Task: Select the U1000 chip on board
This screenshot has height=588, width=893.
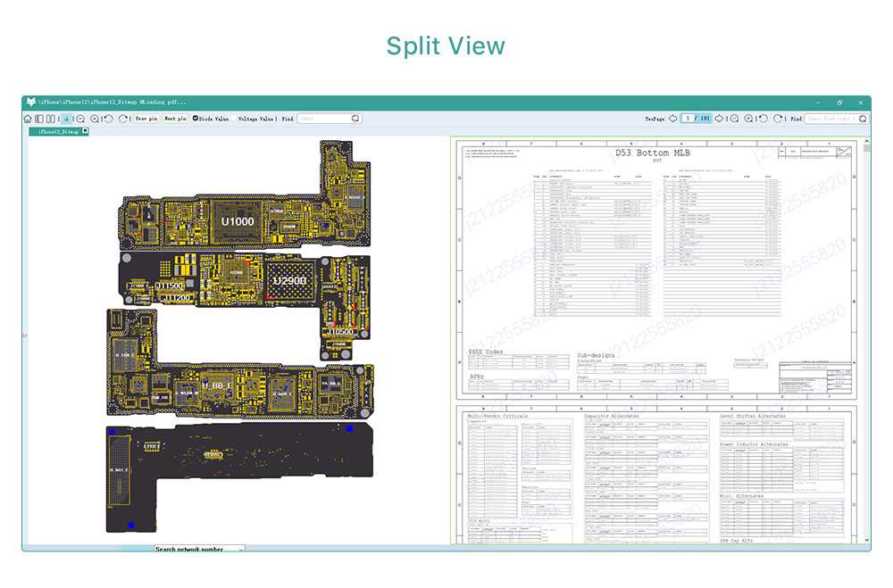Action: 238,221
